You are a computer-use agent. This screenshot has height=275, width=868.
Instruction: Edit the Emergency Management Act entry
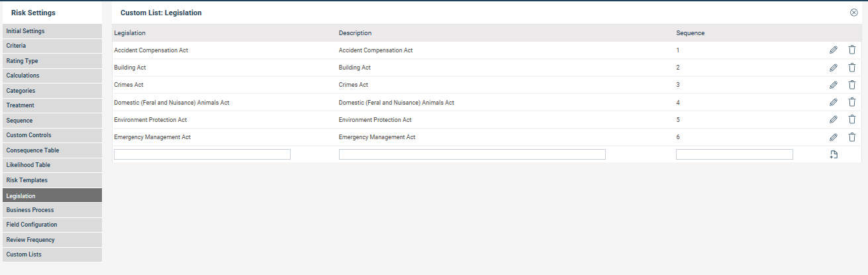click(834, 137)
